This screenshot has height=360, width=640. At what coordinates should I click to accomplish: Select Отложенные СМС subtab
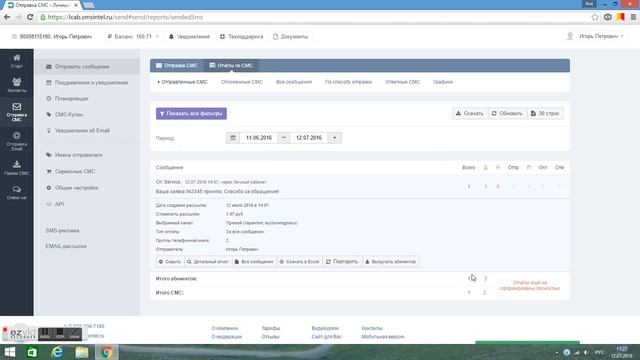242,82
